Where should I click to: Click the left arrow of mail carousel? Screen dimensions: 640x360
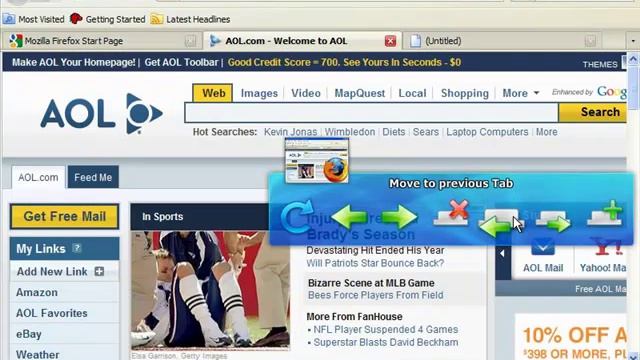(503, 254)
